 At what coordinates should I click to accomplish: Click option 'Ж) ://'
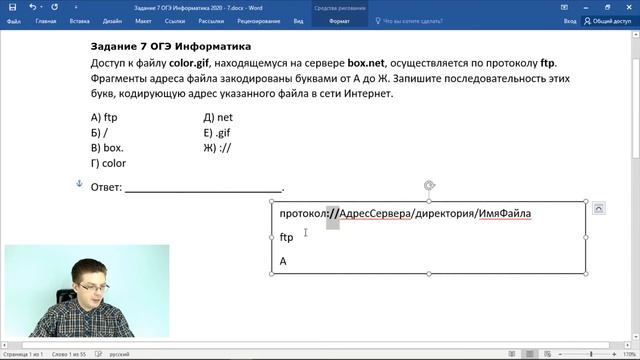click(217, 148)
